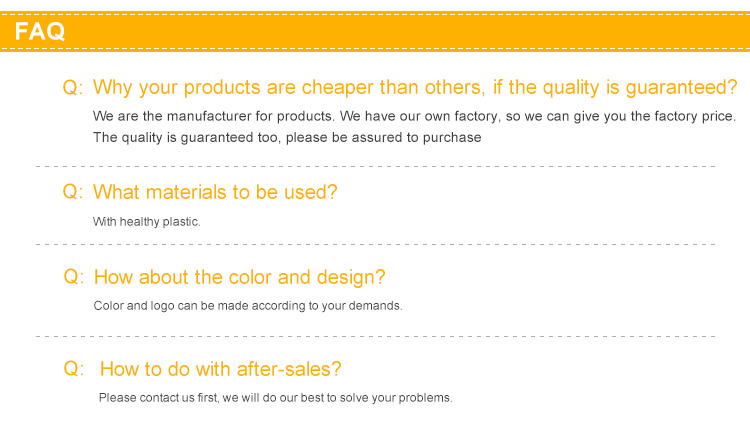
Task: Click the dashed divider below the first answer
Action: (x=375, y=166)
